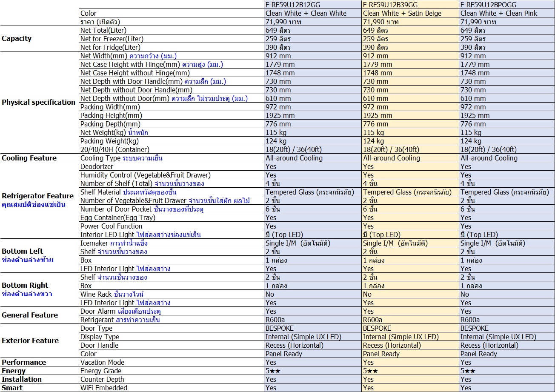Click the 1925 mm value for F-RF59U12B39GG
The height and width of the screenshot is (392, 555).
pos(378,115)
